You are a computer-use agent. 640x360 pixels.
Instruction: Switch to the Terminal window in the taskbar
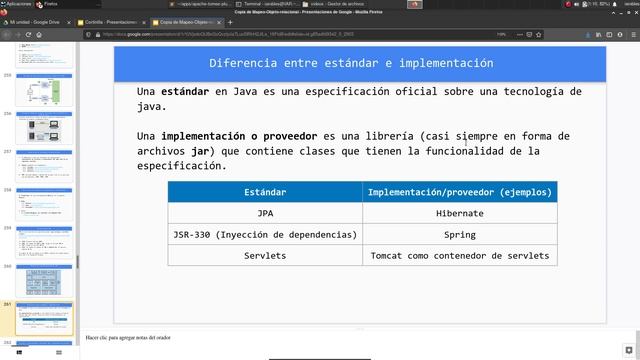tap(267, 4)
